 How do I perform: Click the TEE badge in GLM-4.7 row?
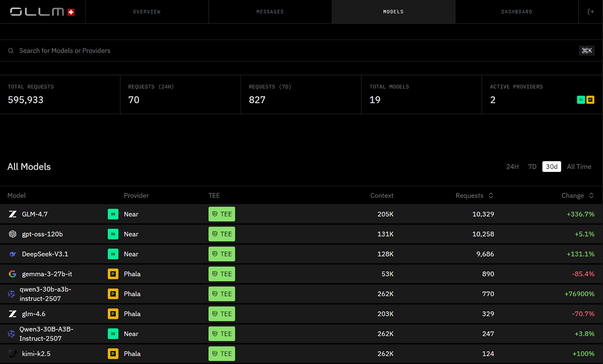pos(222,214)
